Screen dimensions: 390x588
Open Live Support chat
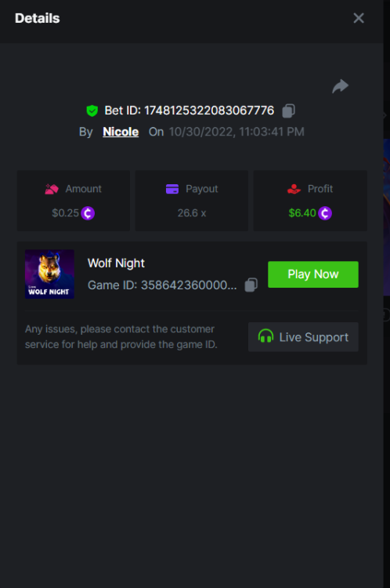tap(303, 337)
